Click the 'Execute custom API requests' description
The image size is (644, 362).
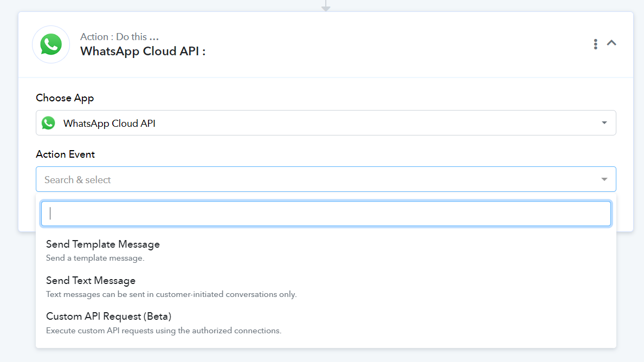coord(164,331)
